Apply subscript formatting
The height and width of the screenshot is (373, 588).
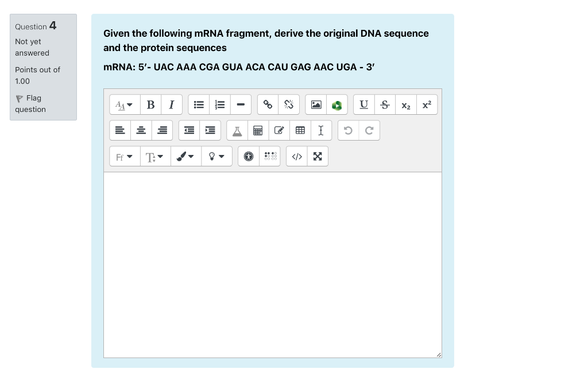(406, 104)
